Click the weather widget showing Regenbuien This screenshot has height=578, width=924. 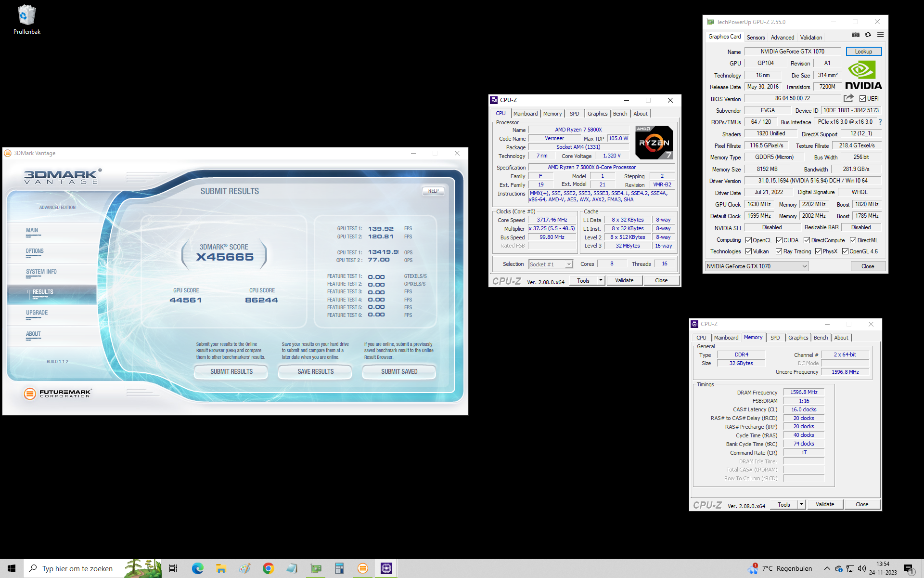[x=781, y=568]
